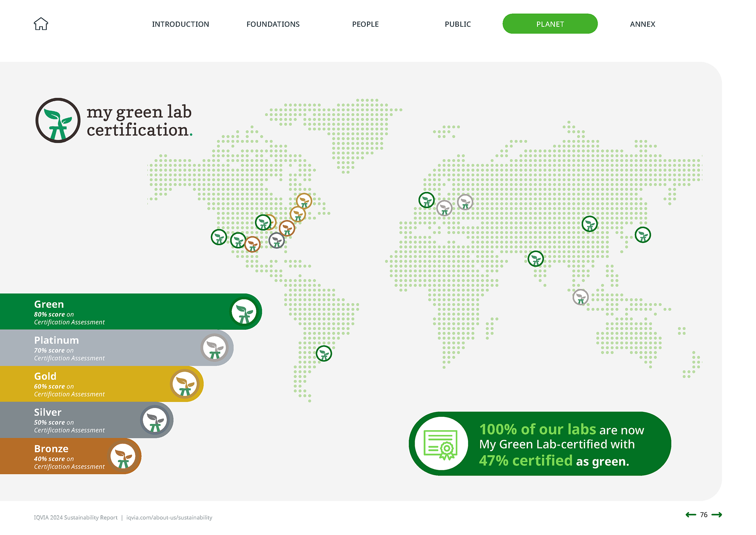Click the Green level badge icon
Screen dimensions: 756x535
click(244, 312)
